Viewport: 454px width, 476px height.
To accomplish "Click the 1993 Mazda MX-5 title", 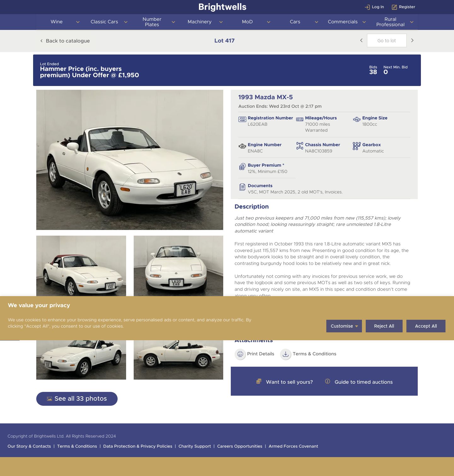I will pos(265,97).
